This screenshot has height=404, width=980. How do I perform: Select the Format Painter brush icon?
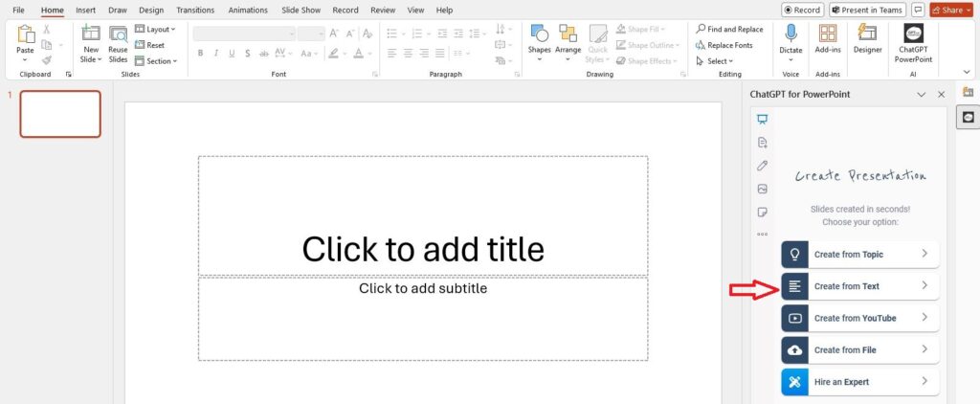point(47,60)
